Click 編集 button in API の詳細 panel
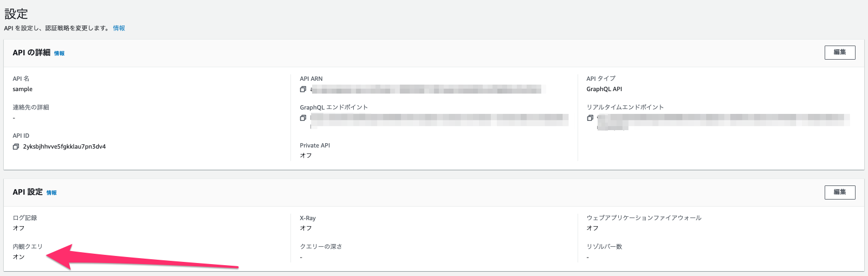The image size is (868, 276). pos(840,53)
